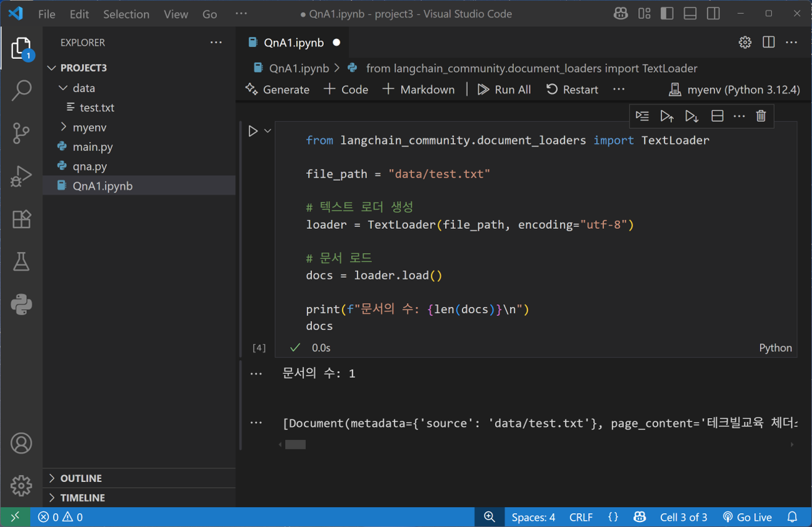Open Manage gear in activity bar
This screenshot has width=812, height=527.
pos(21,485)
